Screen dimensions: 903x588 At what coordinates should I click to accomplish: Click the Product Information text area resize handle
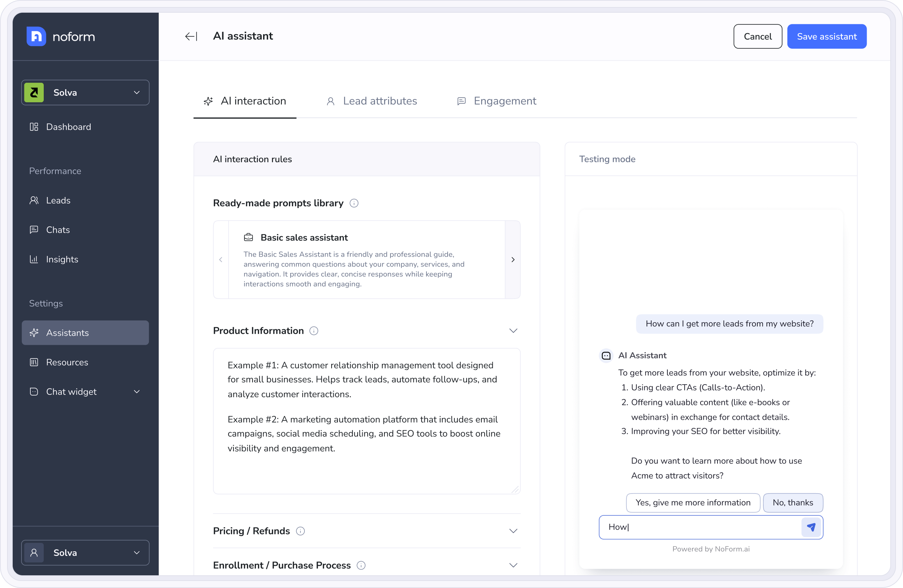point(515,489)
